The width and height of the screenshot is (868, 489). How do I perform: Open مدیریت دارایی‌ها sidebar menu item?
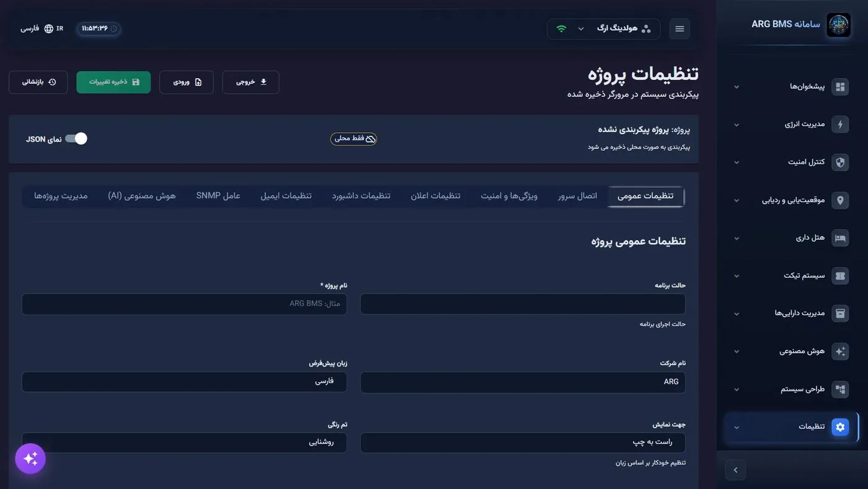pos(792,313)
